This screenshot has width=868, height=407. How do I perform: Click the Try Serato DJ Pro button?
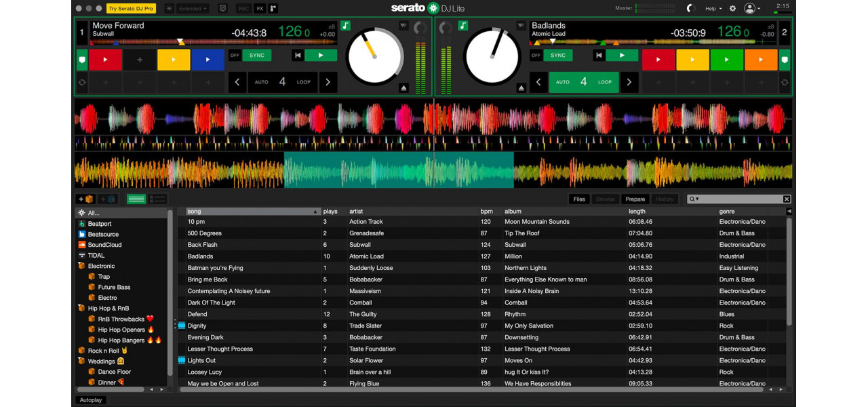click(132, 8)
